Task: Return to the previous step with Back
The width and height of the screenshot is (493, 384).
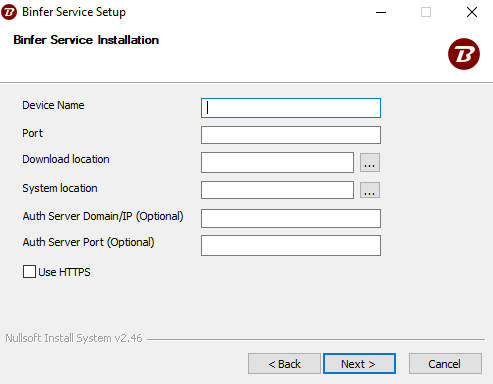Action: click(x=284, y=364)
